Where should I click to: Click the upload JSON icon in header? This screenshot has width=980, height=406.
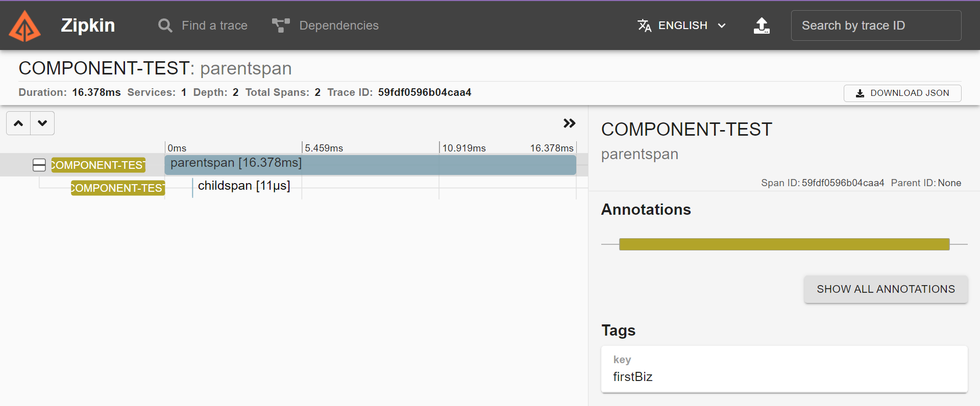(x=762, y=26)
